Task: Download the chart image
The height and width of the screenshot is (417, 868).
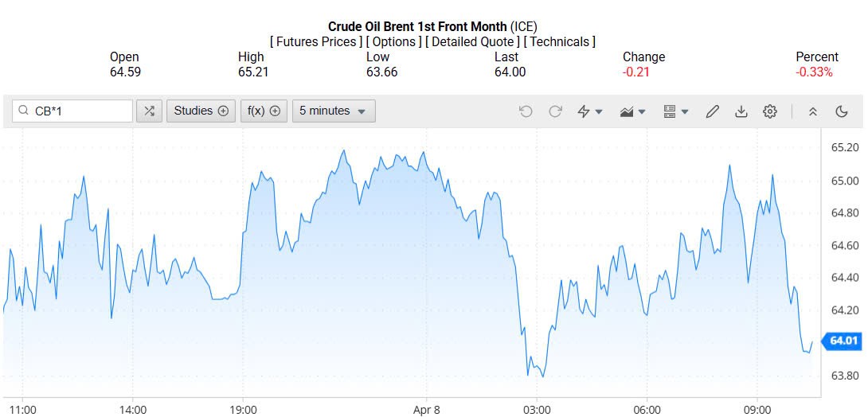Action: tap(741, 111)
